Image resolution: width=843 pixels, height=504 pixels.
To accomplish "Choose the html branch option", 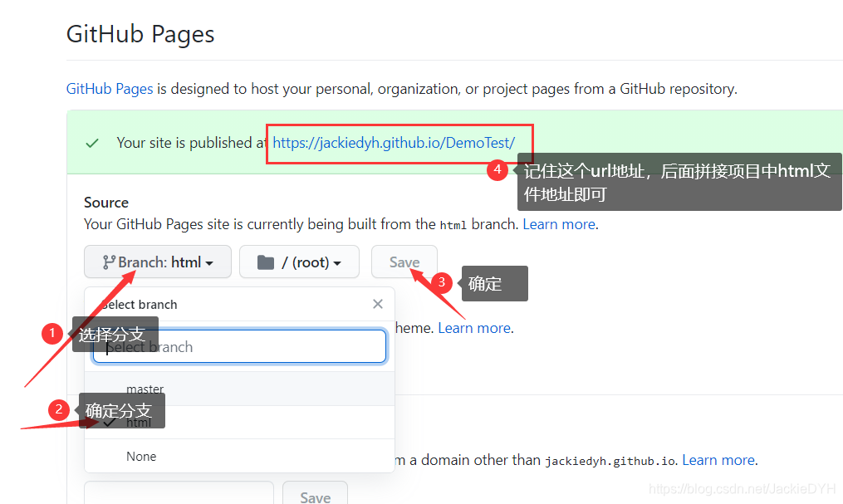I will (x=239, y=423).
